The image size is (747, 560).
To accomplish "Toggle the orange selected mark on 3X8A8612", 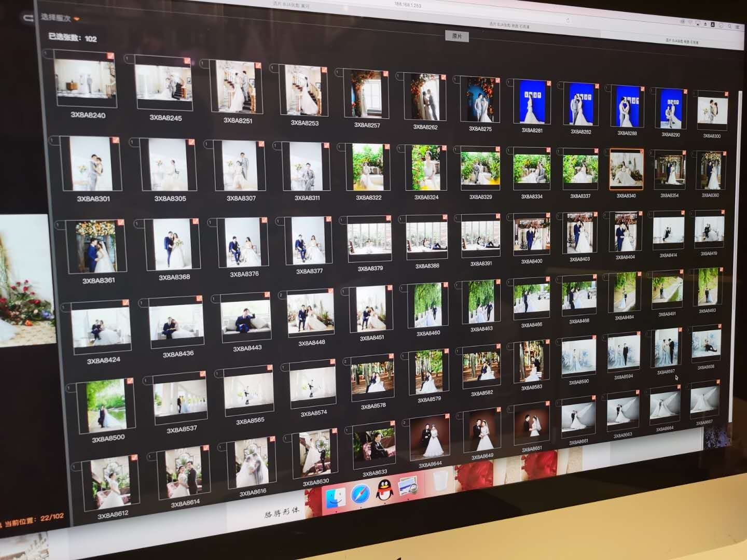I will point(134,458).
